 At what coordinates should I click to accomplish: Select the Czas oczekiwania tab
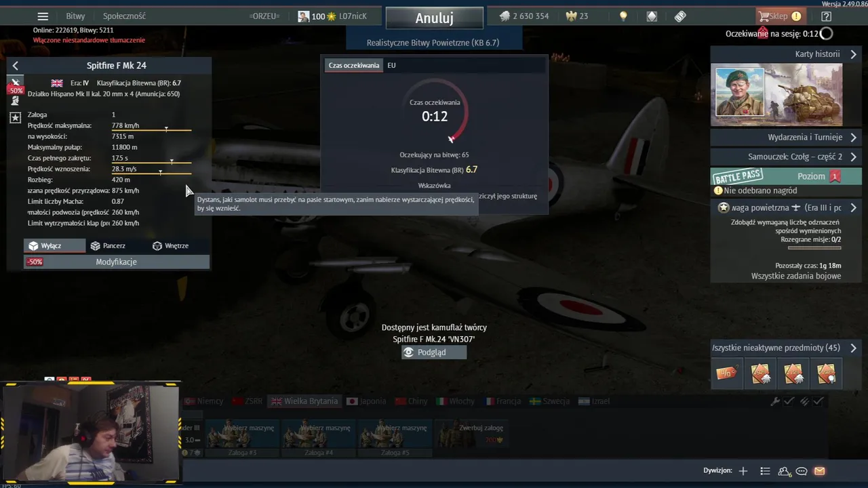pyautogui.click(x=354, y=66)
